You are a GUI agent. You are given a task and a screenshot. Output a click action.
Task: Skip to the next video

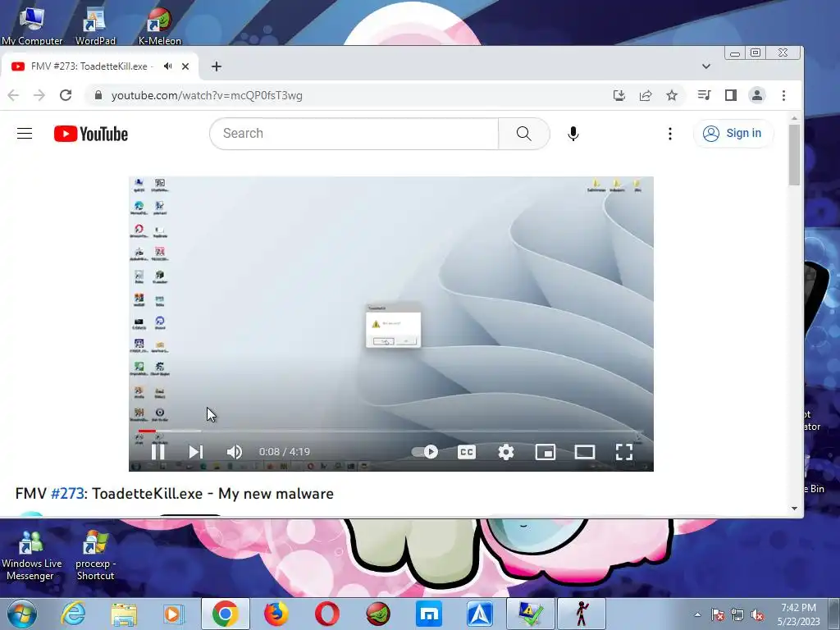[x=195, y=452]
